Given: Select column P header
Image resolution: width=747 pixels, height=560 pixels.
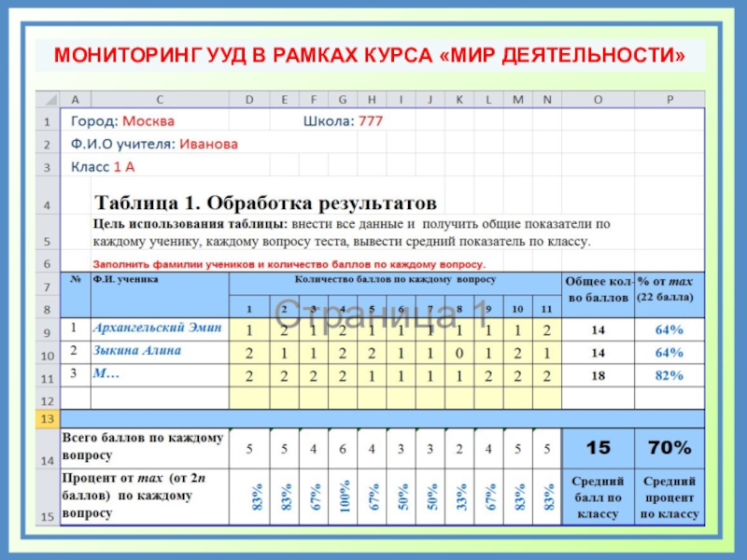Looking at the screenshot, I should (669, 99).
